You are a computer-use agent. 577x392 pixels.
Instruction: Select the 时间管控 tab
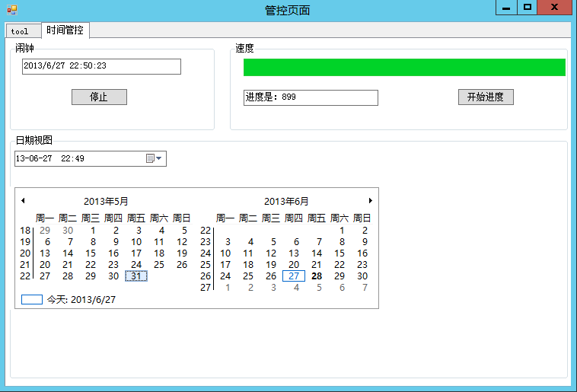click(x=65, y=30)
